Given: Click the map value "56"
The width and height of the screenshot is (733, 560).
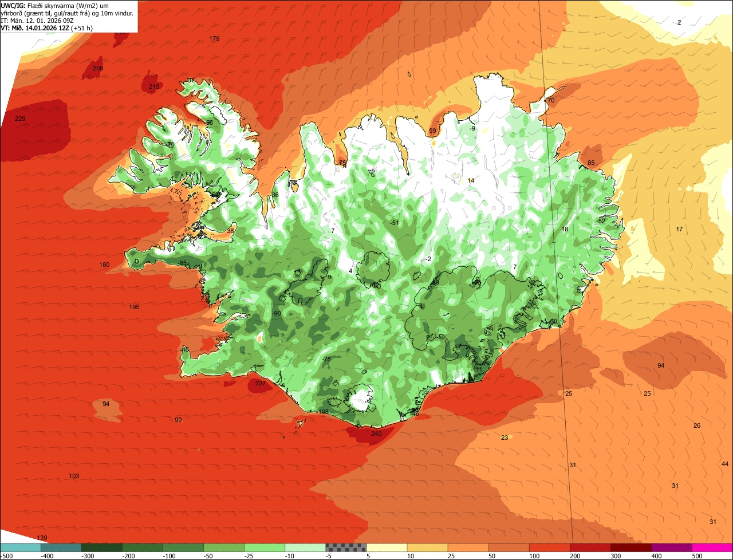Looking at the screenshot, I should point(210,123).
